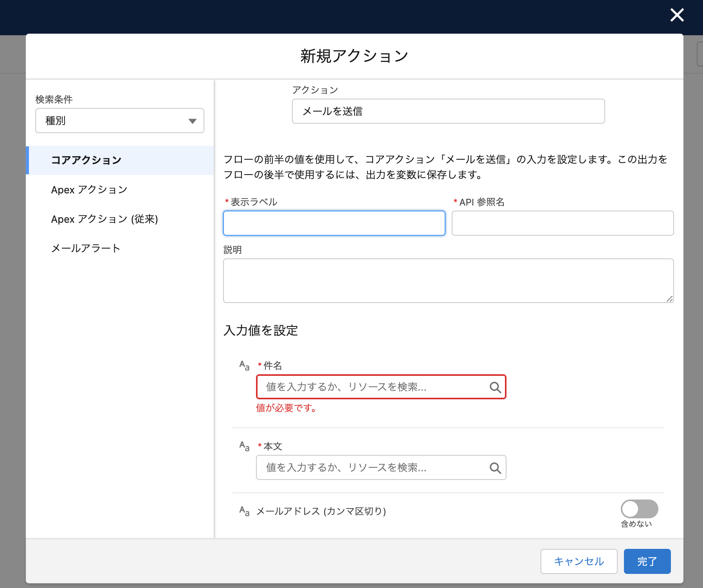Click the 完了 button

(647, 561)
